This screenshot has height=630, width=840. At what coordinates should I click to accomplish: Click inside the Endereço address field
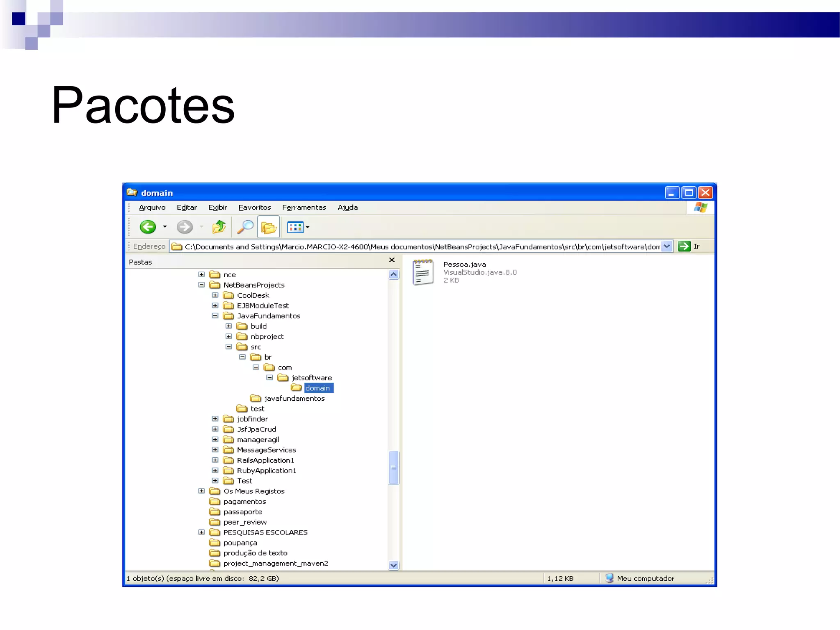pos(421,247)
